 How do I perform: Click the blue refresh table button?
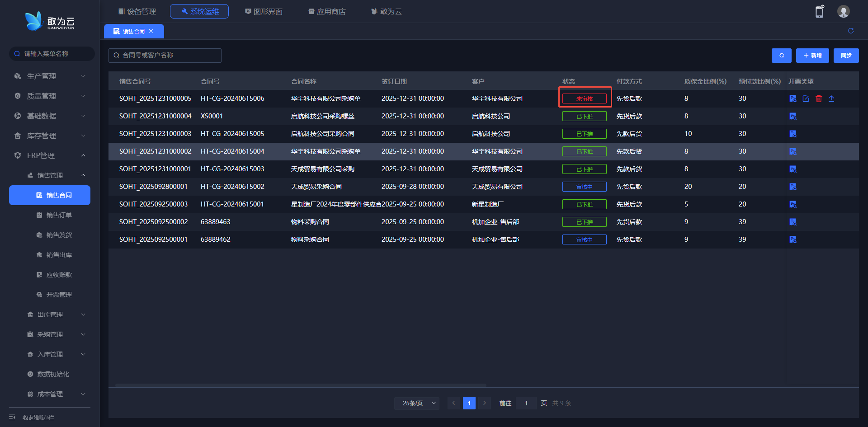[x=781, y=56]
